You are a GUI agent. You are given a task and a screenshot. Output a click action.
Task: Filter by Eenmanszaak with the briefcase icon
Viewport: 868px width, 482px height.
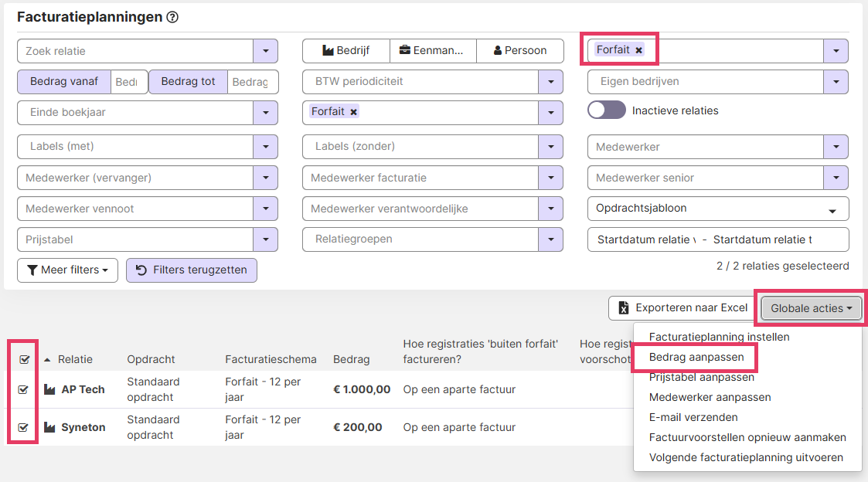pyautogui.click(x=432, y=51)
